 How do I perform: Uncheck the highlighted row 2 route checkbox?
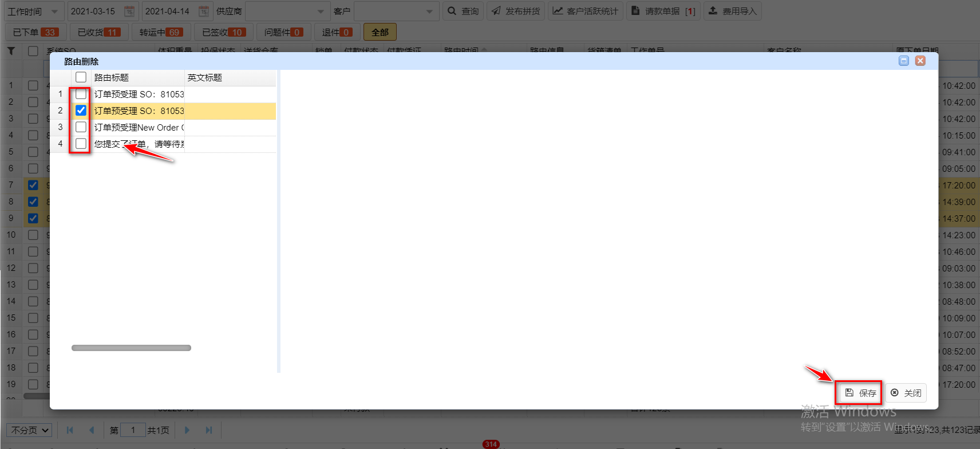click(81, 111)
